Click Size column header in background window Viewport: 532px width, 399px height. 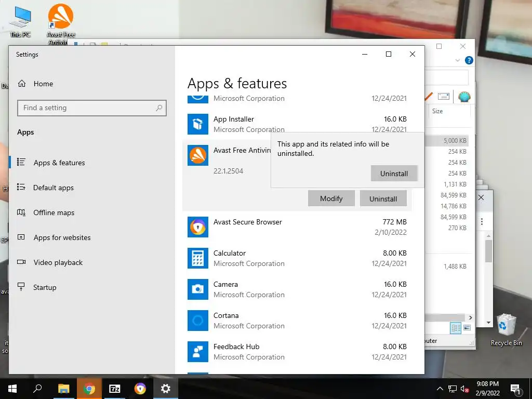point(437,111)
